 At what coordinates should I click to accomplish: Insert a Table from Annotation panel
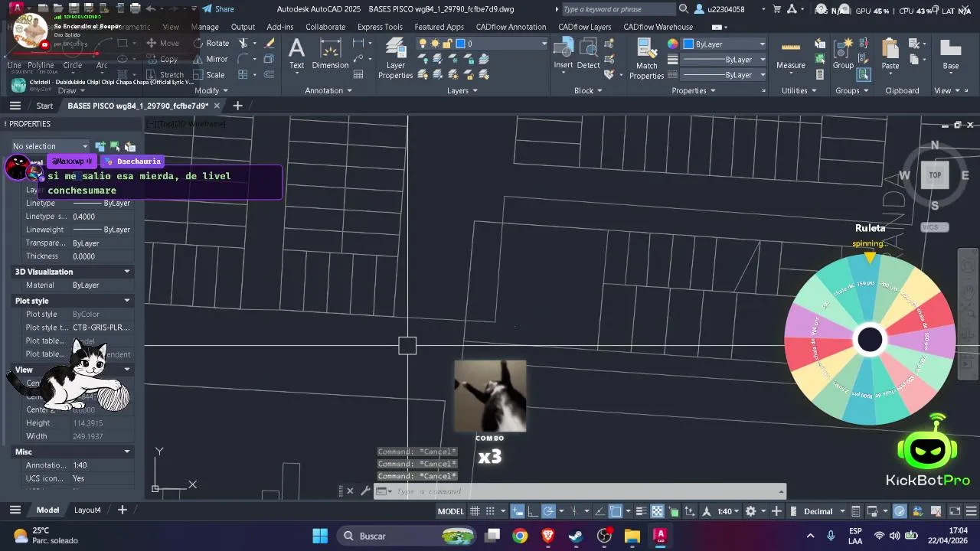click(358, 74)
